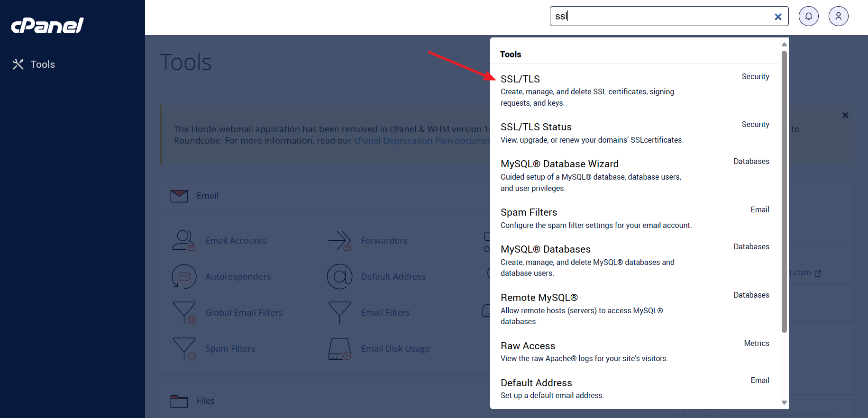Clear the search field with the X
This screenshot has width=868, height=418.
(x=778, y=17)
